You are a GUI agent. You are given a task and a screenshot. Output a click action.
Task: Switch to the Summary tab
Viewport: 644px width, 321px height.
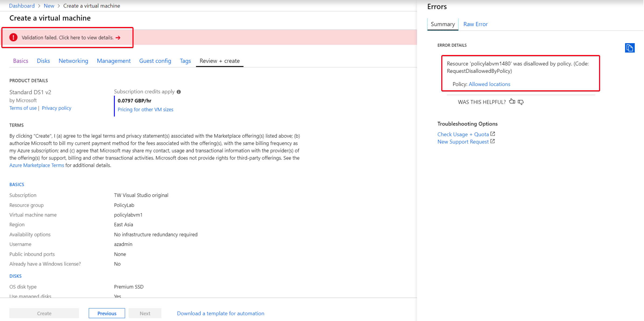pos(443,24)
